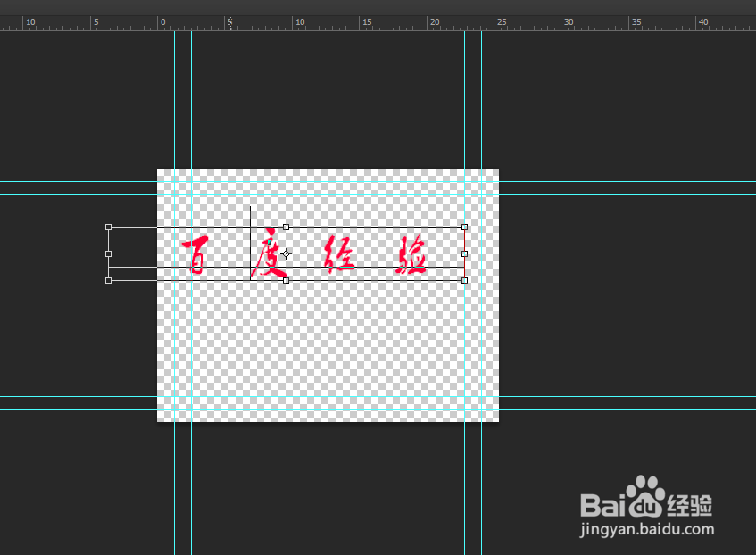Click the bottom-left transform handle

tap(109, 281)
